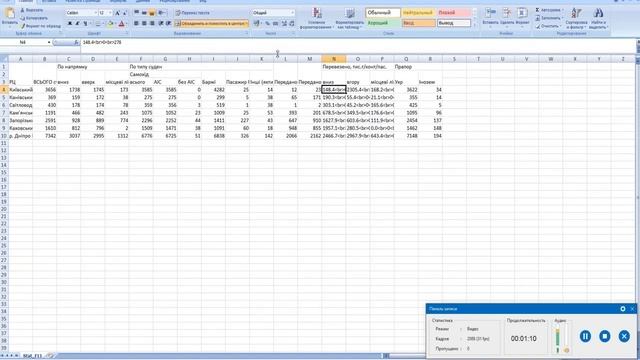Increase decimal places
640x360 pixels.
coord(284,24)
